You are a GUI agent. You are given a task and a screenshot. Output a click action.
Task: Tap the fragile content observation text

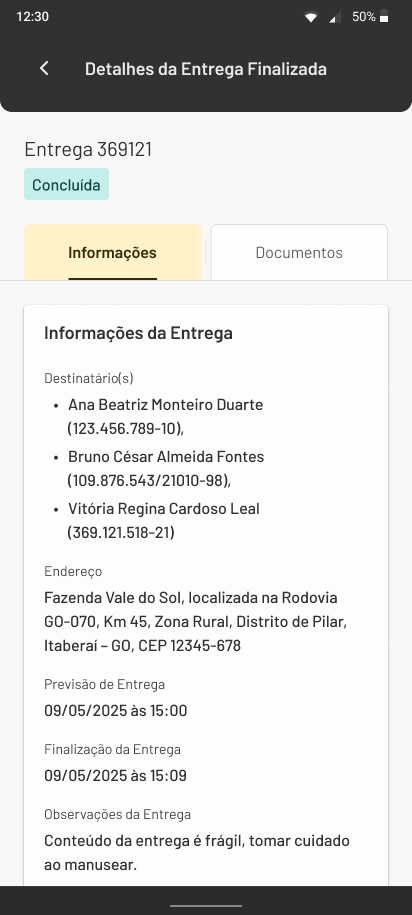tap(197, 852)
